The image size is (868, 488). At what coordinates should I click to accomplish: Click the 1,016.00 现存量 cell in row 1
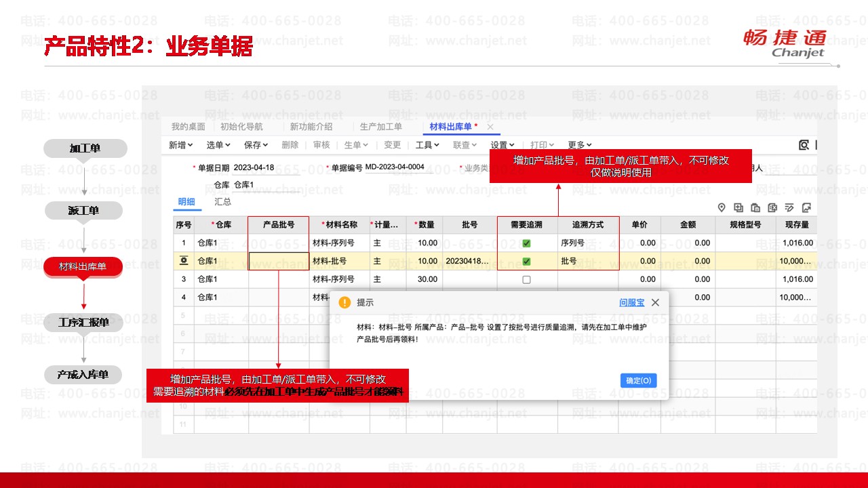(x=797, y=243)
